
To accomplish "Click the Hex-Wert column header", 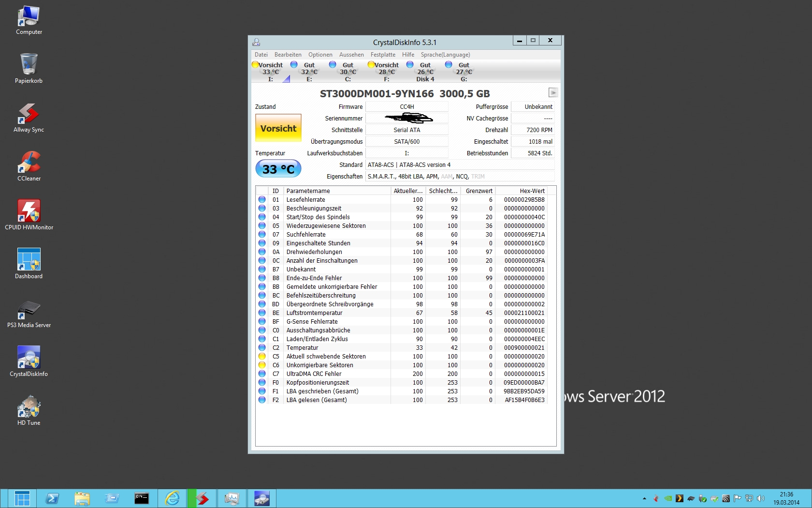I will coord(522,191).
